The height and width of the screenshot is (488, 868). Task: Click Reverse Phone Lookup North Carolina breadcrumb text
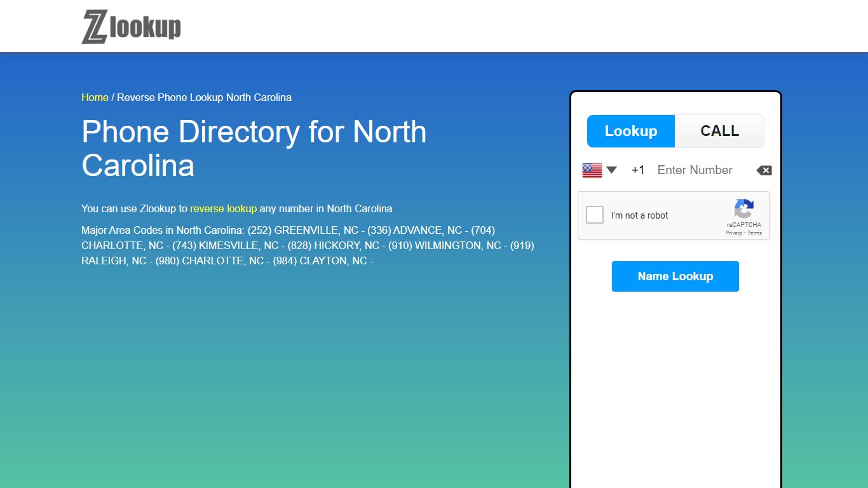[204, 97]
